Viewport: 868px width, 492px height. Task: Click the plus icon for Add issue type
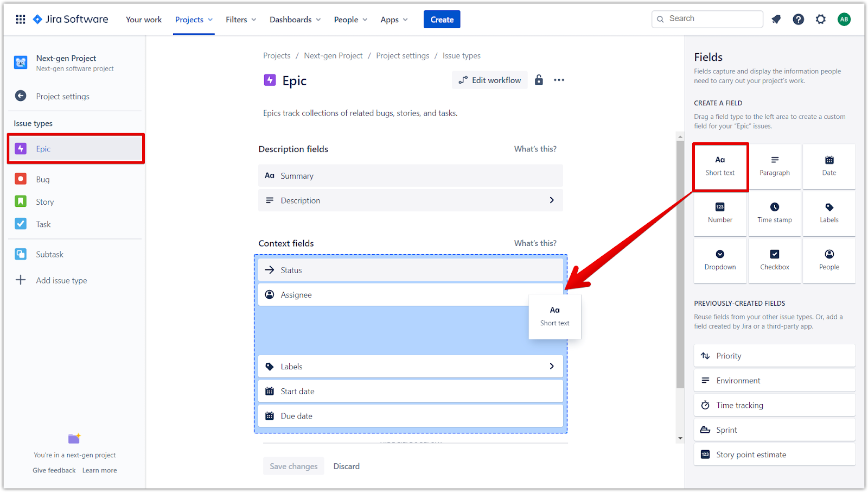21,280
